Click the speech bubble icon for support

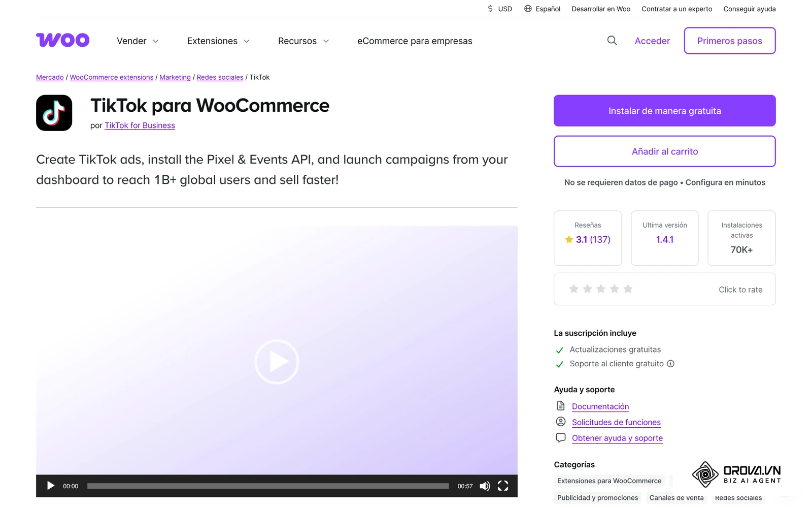pos(561,437)
